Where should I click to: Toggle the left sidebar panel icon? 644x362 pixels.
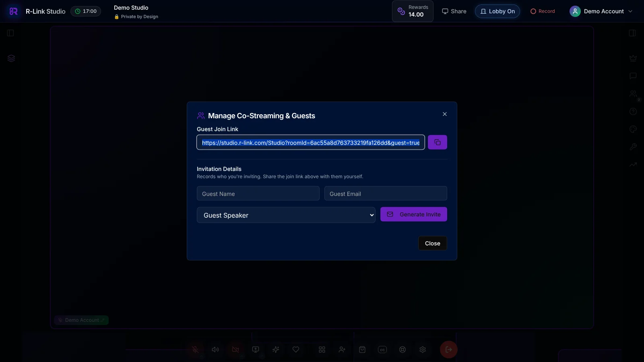point(11,33)
